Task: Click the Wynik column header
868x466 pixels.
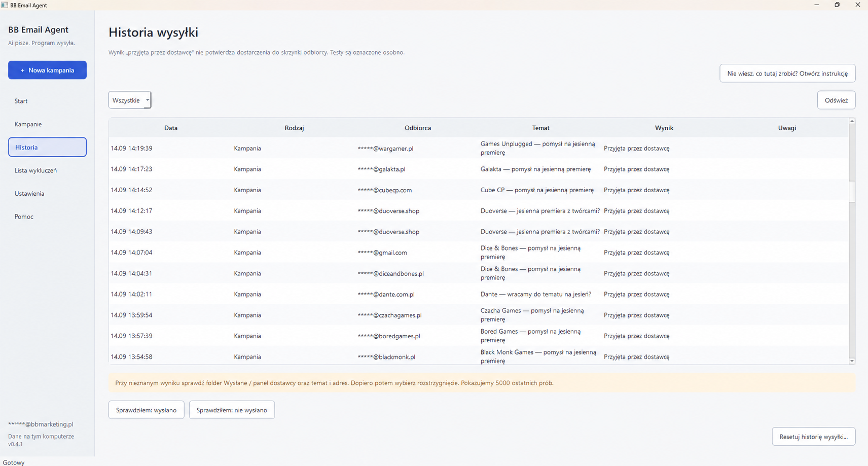Action: (664, 128)
